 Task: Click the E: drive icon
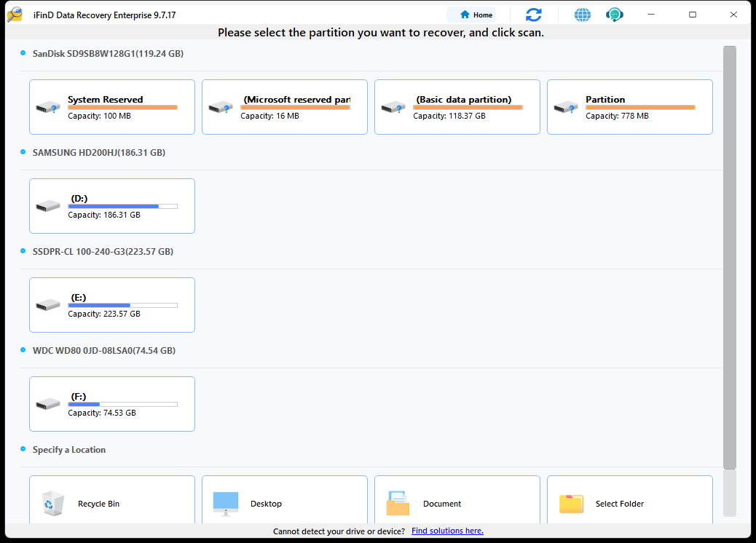(x=48, y=305)
